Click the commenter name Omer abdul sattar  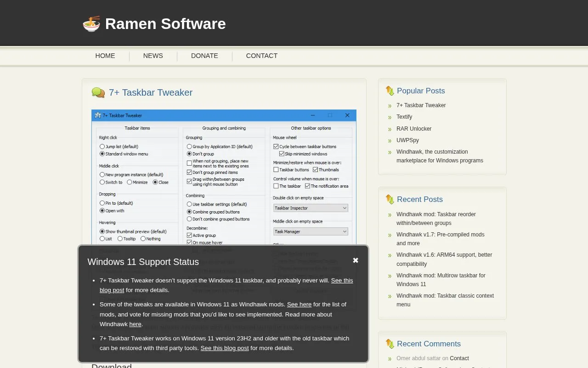(418, 358)
